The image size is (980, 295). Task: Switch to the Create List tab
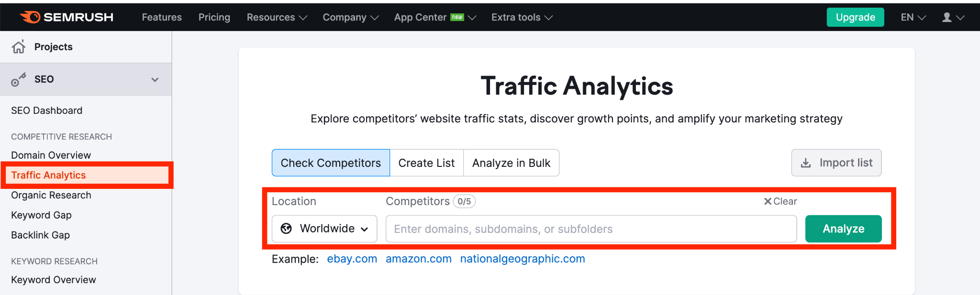(426, 163)
